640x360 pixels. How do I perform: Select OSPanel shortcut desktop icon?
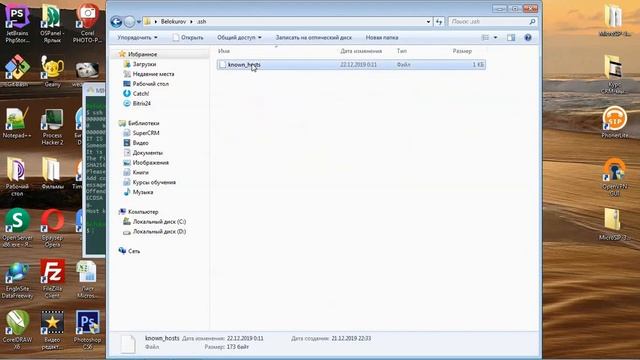coord(52,24)
